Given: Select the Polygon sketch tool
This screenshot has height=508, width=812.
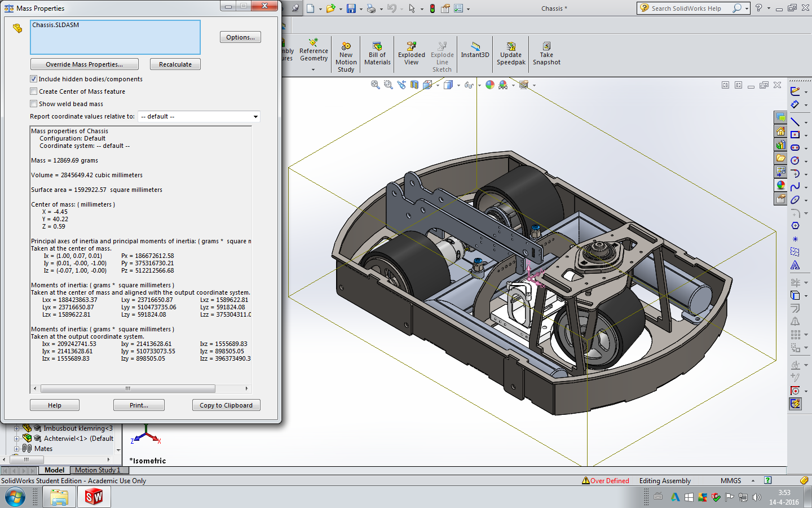Looking at the screenshot, I should point(795,226).
